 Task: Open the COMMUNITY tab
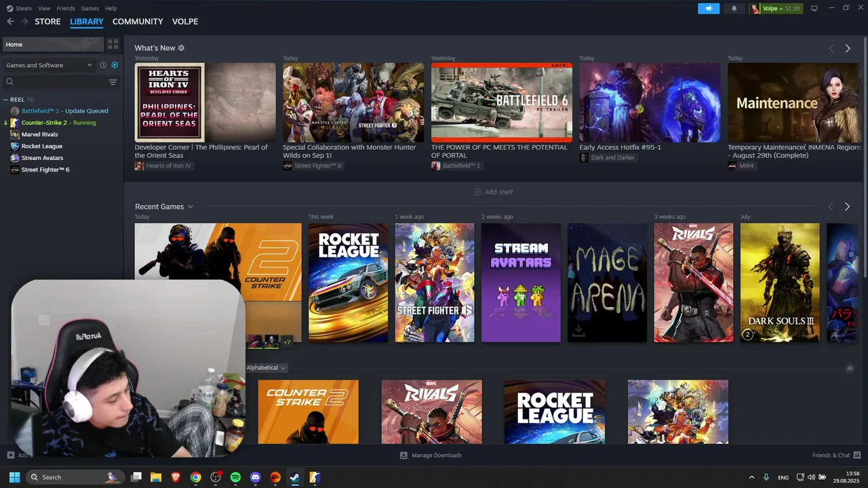[138, 22]
